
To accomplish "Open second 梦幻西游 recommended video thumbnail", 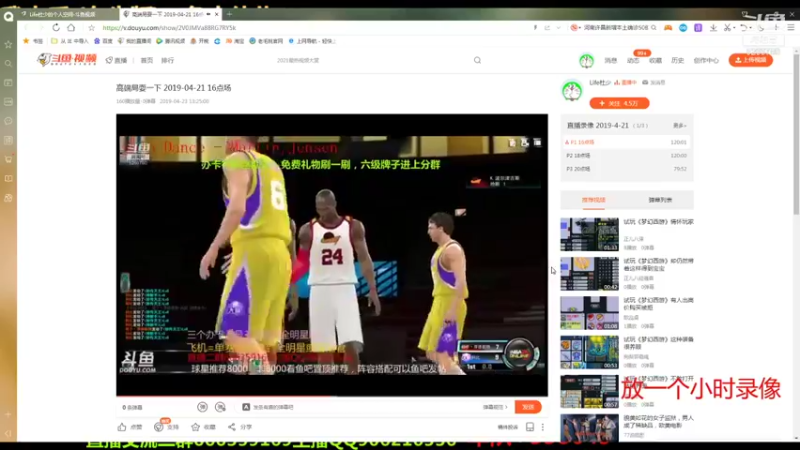I will 589,274.
